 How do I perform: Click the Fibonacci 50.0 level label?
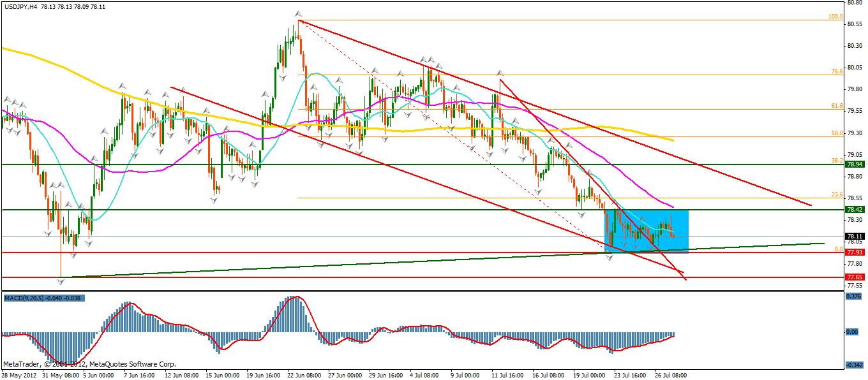tap(837, 133)
